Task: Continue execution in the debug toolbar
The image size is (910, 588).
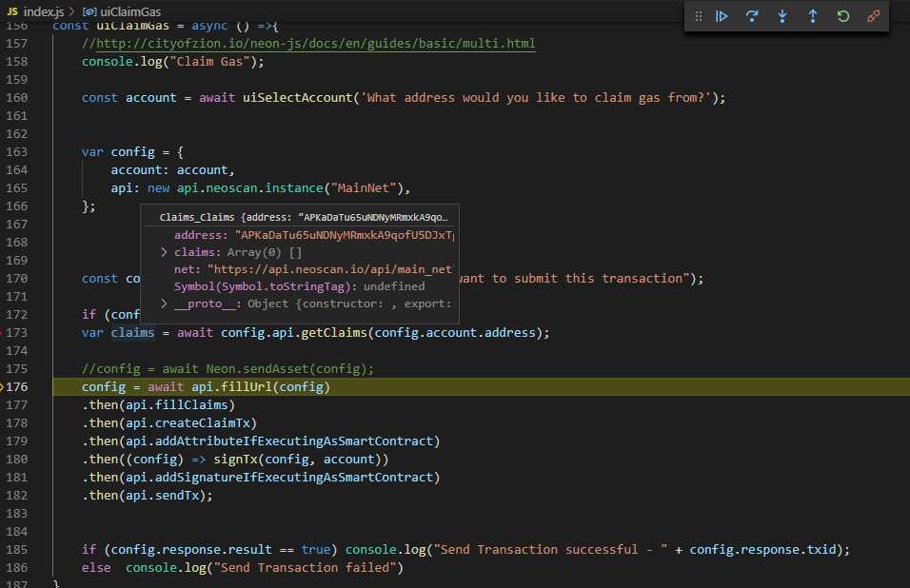Action: [722, 16]
